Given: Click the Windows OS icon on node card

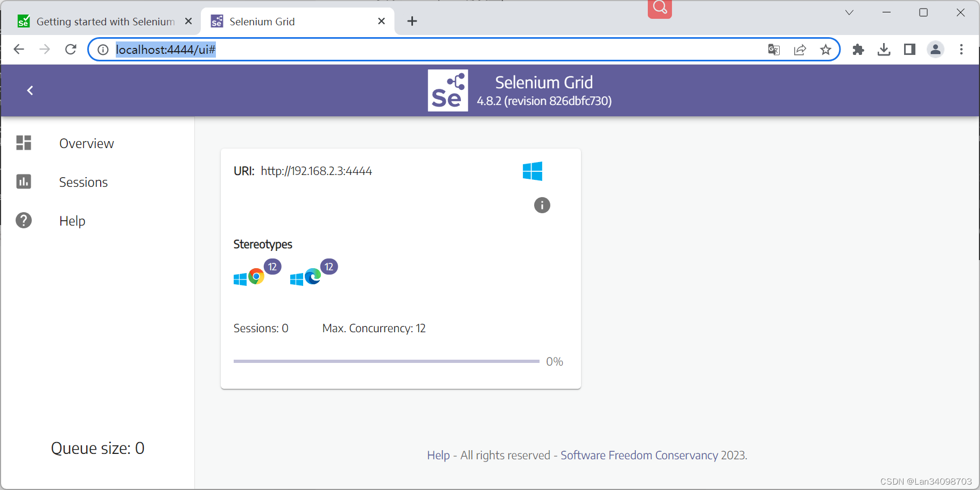Looking at the screenshot, I should tap(533, 171).
